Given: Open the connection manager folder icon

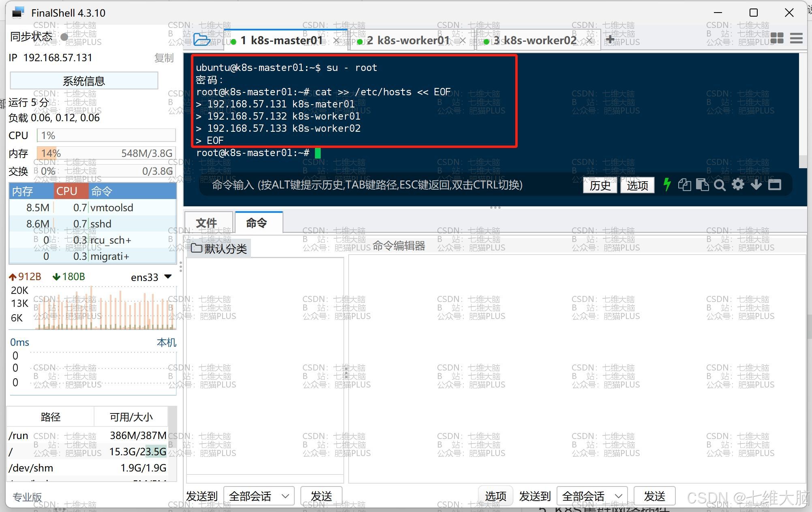Looking at the screenshot, I should point(201,40).
